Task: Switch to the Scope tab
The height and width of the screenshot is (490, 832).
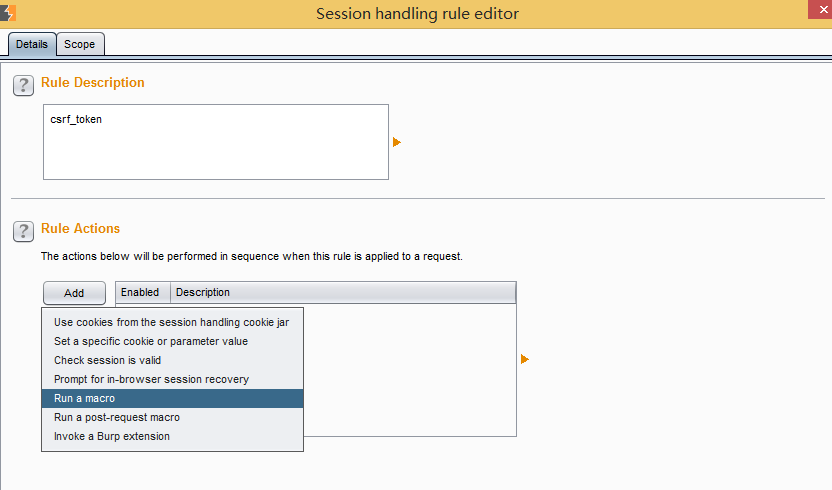Action: tap(80, 44)
